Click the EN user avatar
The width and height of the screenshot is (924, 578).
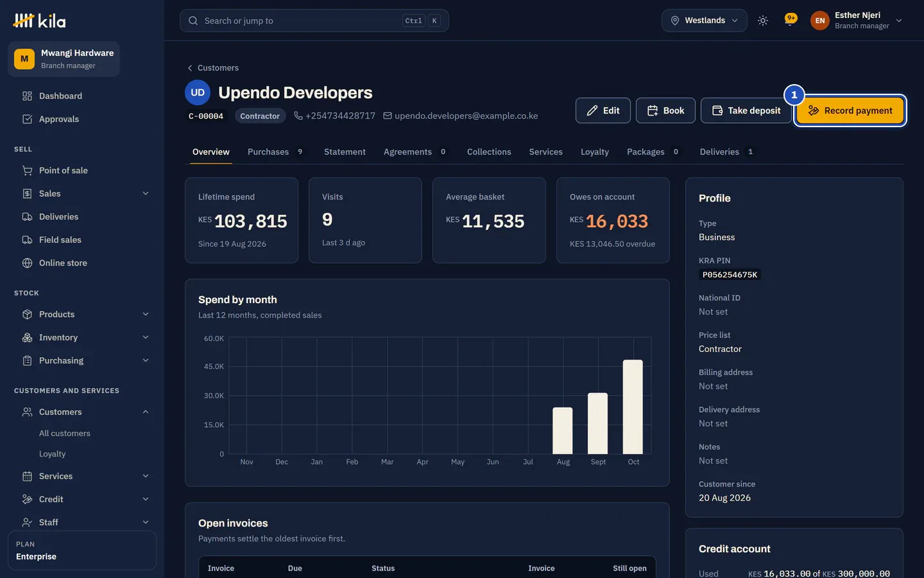[x=819, y=21]
